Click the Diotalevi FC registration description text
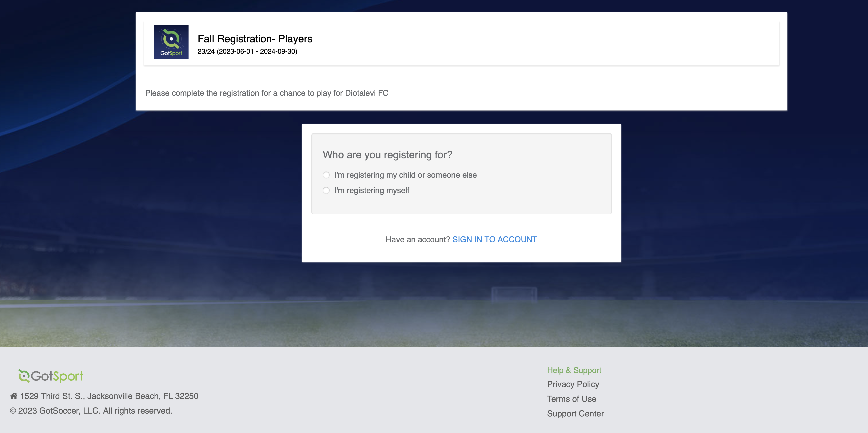 (x=267, y=93)
